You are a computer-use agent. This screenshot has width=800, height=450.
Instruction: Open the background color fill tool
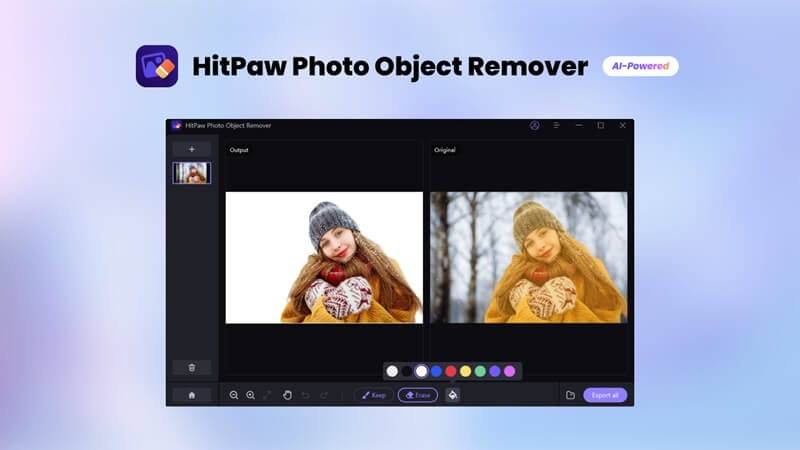tap(453, 395)
